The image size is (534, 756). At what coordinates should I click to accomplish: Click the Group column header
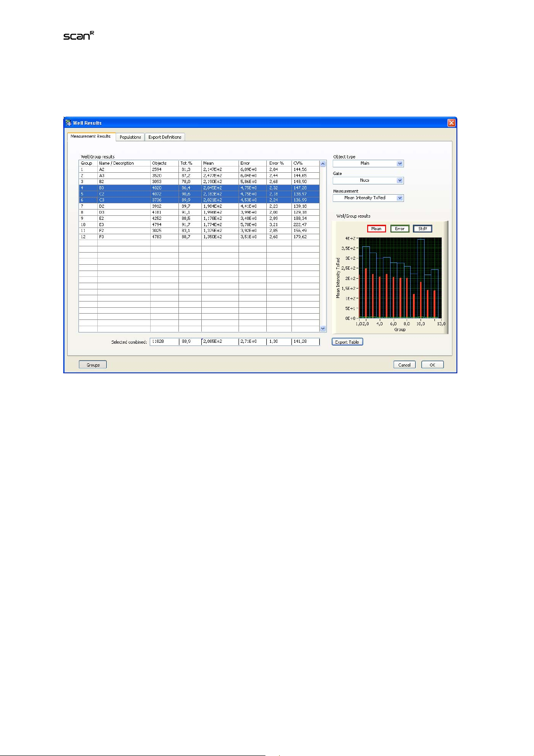pyautogui.click(x=88, y=163)
